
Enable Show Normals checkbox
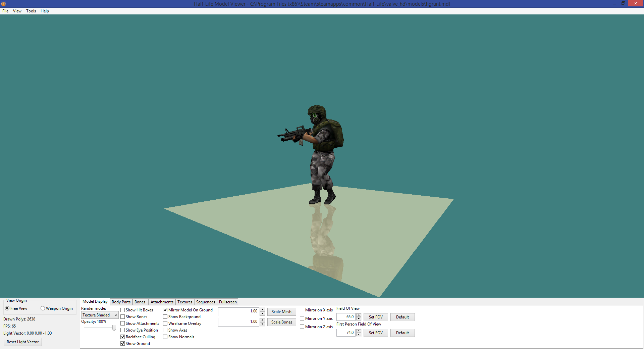tap(179, 337)
